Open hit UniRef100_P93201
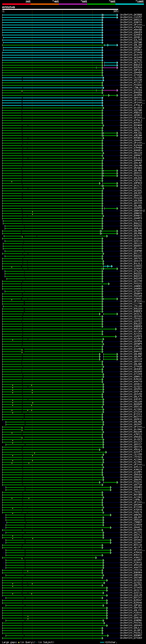Image resolution: width=146 pixels, height=644 pixels. pyautogui.click(x=131, y=175)
